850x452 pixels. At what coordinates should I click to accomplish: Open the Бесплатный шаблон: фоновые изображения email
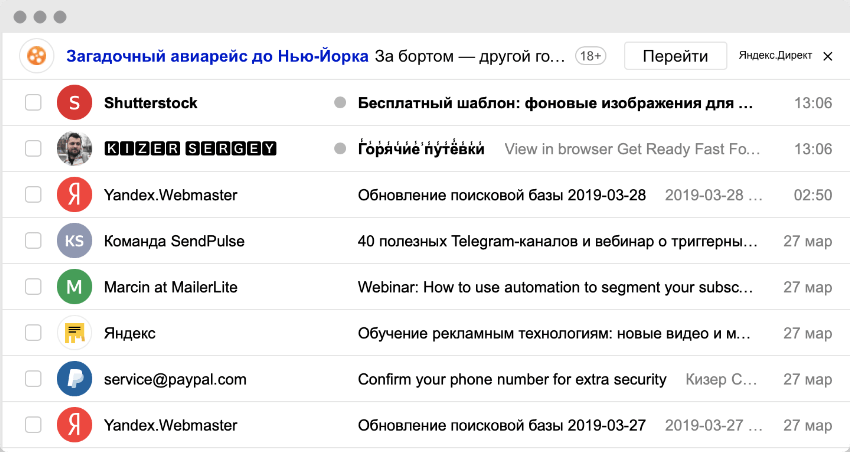click(555, 103)
